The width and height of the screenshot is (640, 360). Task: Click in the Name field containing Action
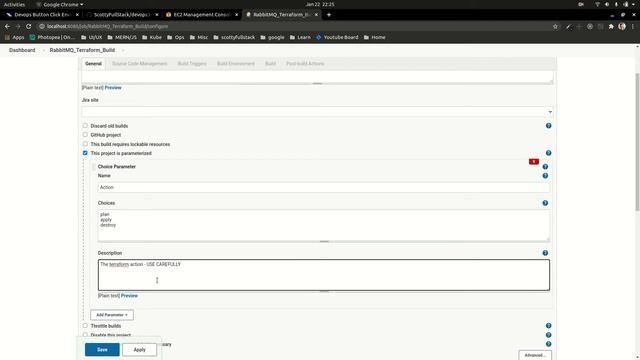[324, 187]
